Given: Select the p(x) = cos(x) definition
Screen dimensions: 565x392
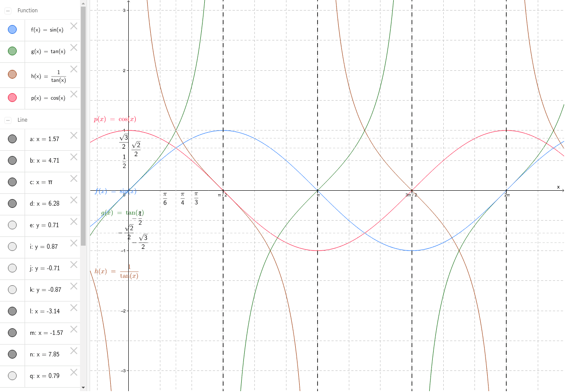Looking at the screenshot, I should [48, 98].
